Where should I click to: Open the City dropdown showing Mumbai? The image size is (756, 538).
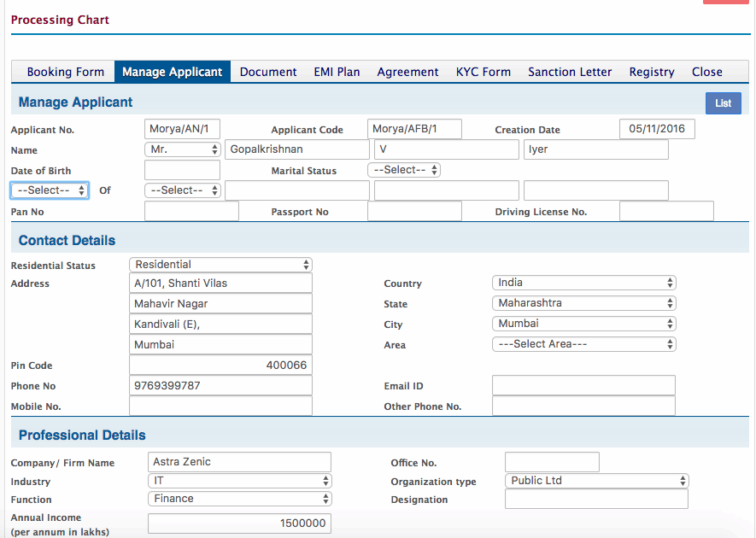[583, 323]
